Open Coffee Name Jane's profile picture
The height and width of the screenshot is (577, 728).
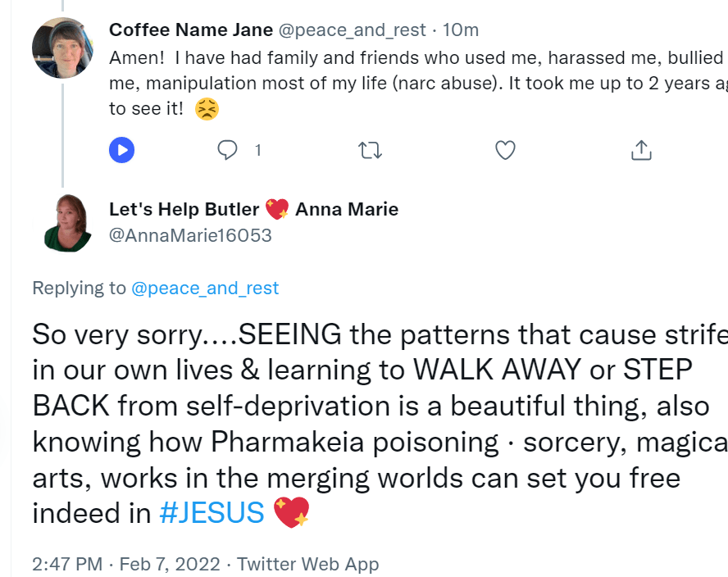62,48
